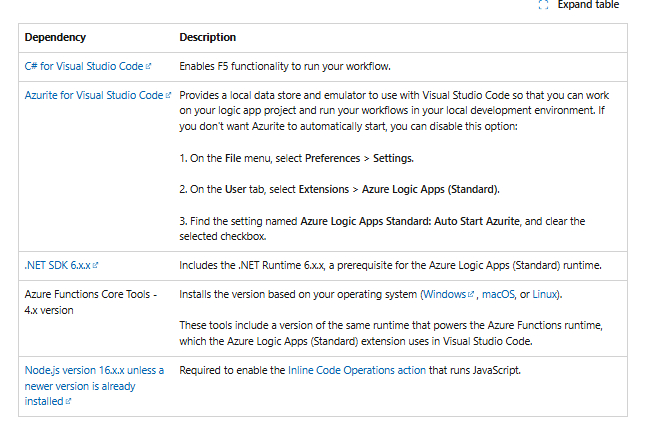
Task: Click external-link icon next to Azurite link
Action: tap(167, 96)
